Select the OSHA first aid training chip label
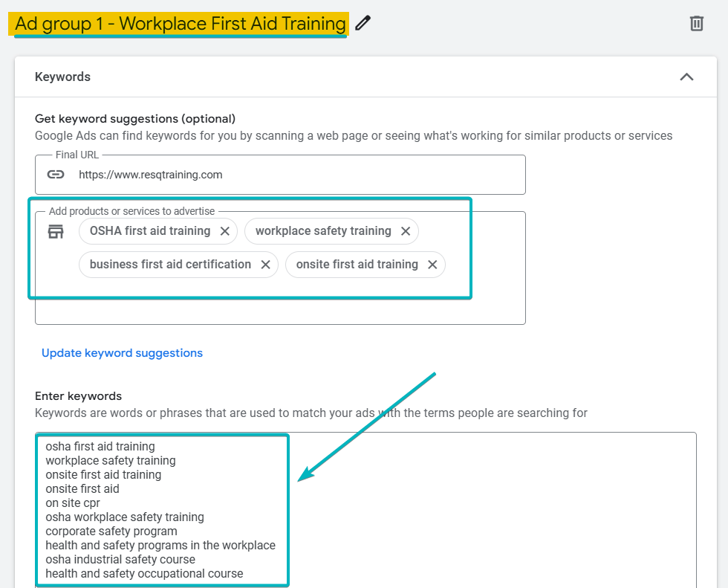The width and height of the screenshot is (728, 588). coord(149,231)
